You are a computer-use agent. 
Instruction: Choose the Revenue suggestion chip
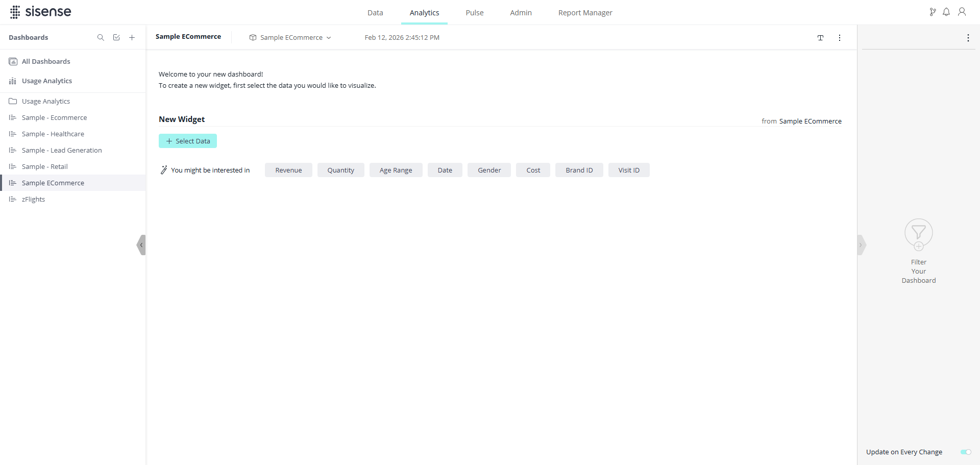[x=288, y=170]
